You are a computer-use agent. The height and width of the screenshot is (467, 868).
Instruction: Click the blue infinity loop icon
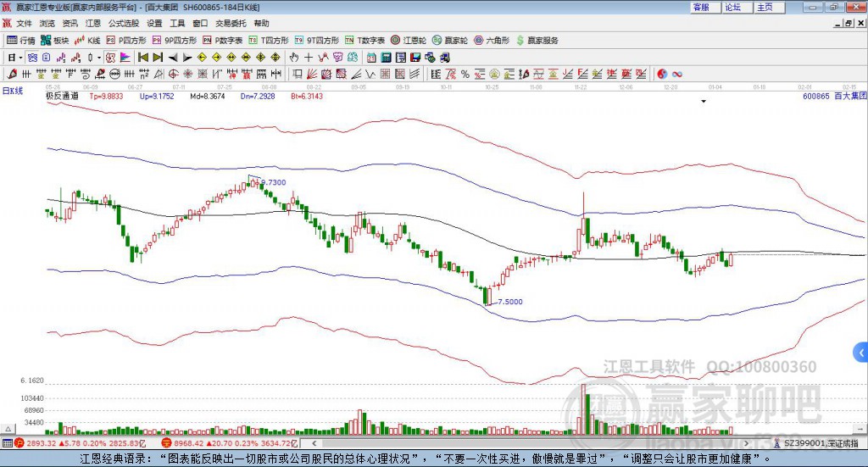pyautogui.click(x=677, y=74)
